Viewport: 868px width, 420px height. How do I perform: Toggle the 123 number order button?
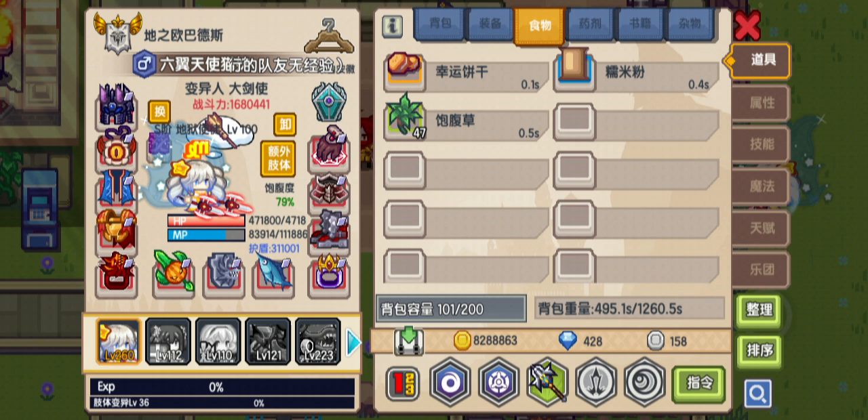(403, 384)
